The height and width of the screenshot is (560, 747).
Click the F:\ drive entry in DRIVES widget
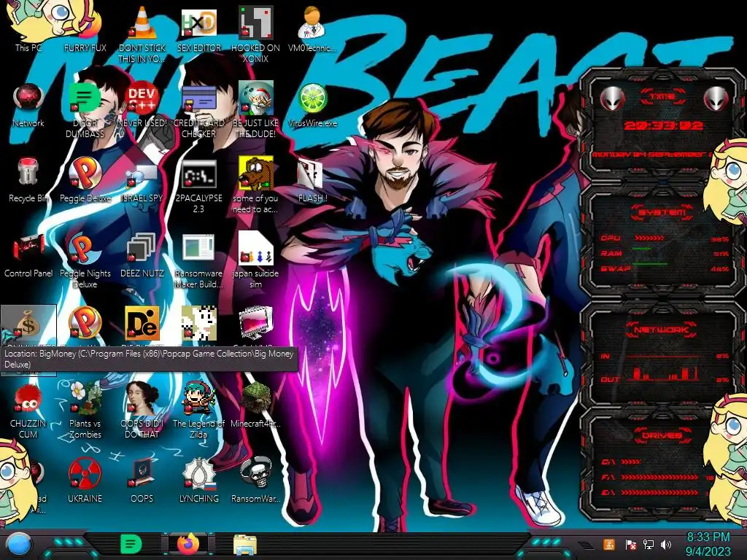(x=657, y=477)
